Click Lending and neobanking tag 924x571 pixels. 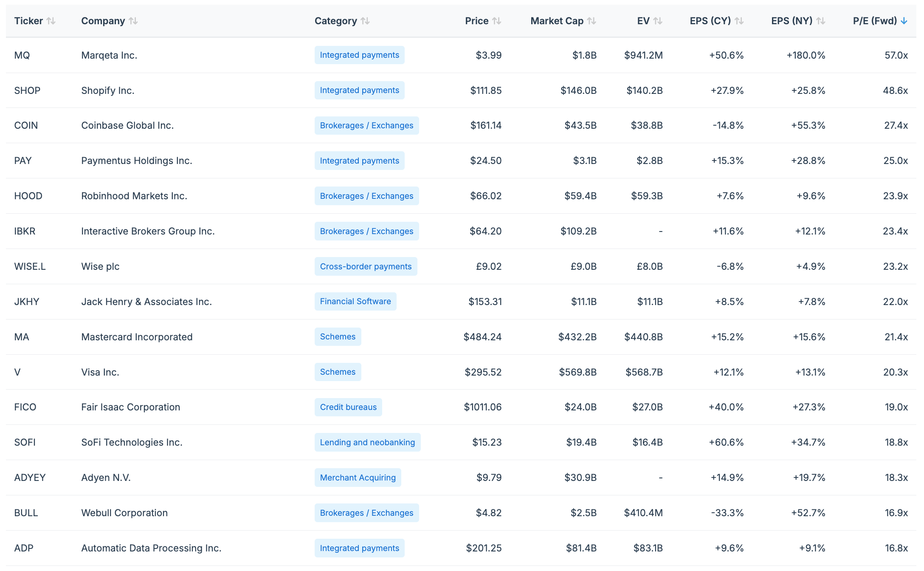[367, 442]
